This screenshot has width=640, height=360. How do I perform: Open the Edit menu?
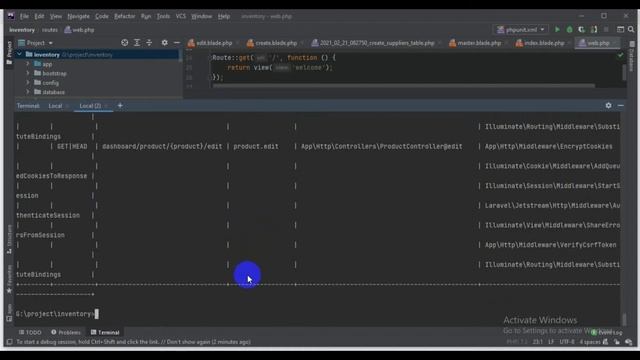(x=39, y=16)
